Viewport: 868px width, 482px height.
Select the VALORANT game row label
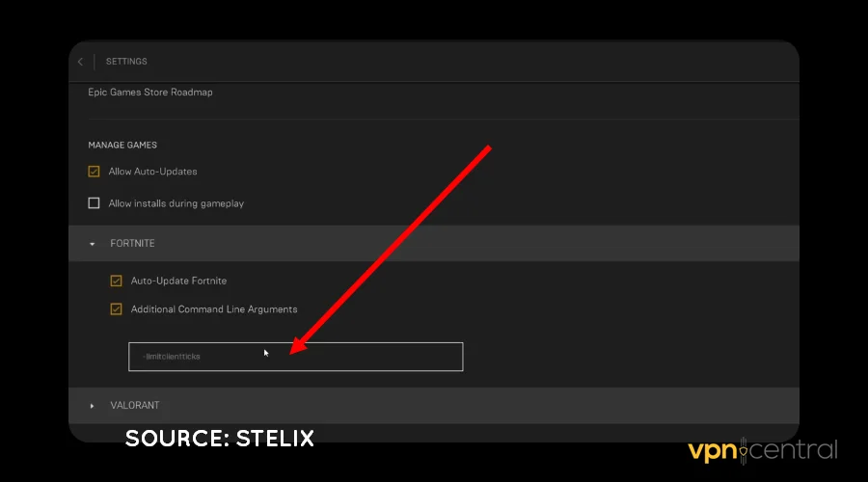[135, 406]
